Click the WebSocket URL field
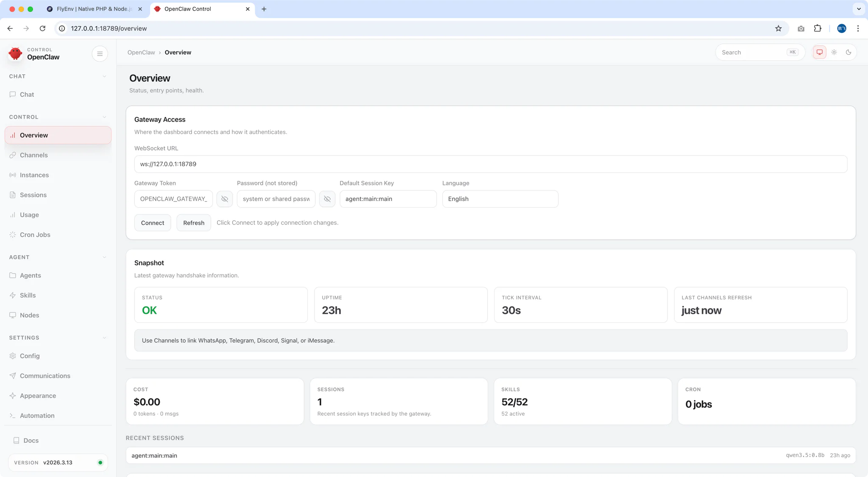Screen dimensions: 868x477 [x=490, y=164]
